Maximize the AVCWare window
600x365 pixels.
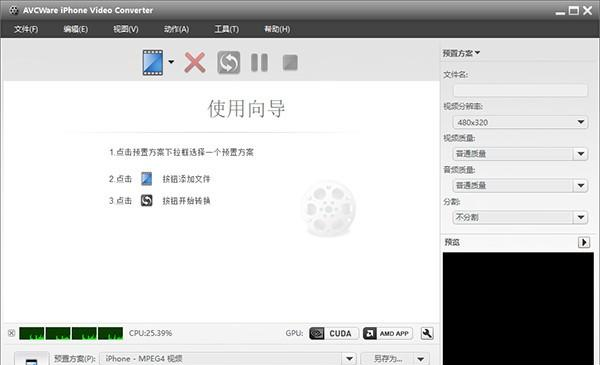tap(574, 11)
